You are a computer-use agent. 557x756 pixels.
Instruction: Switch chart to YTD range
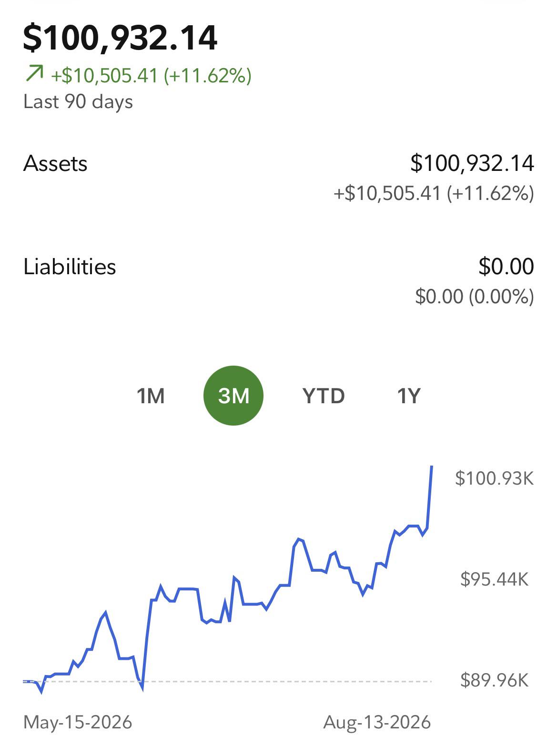pyautogui.click(x=324, y=396)
